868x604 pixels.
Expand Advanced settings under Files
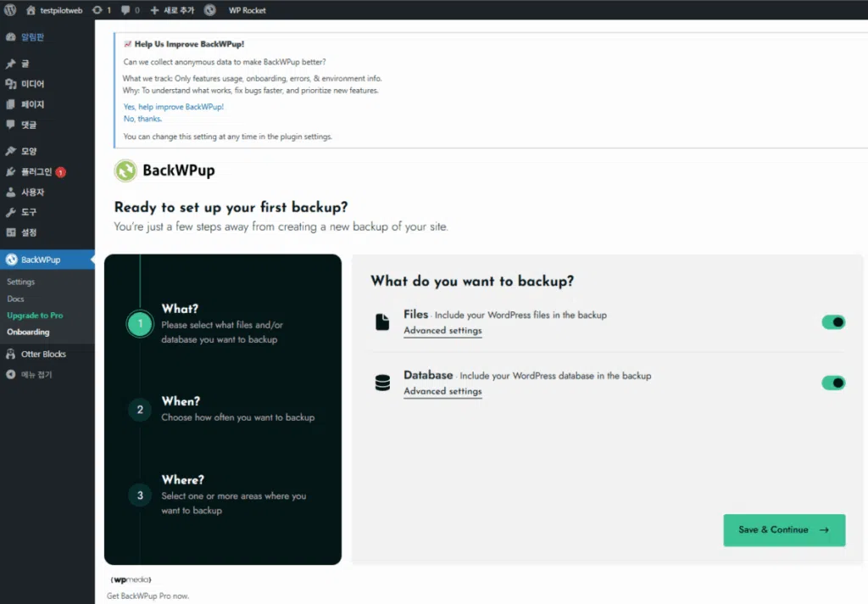pos(442,331)
